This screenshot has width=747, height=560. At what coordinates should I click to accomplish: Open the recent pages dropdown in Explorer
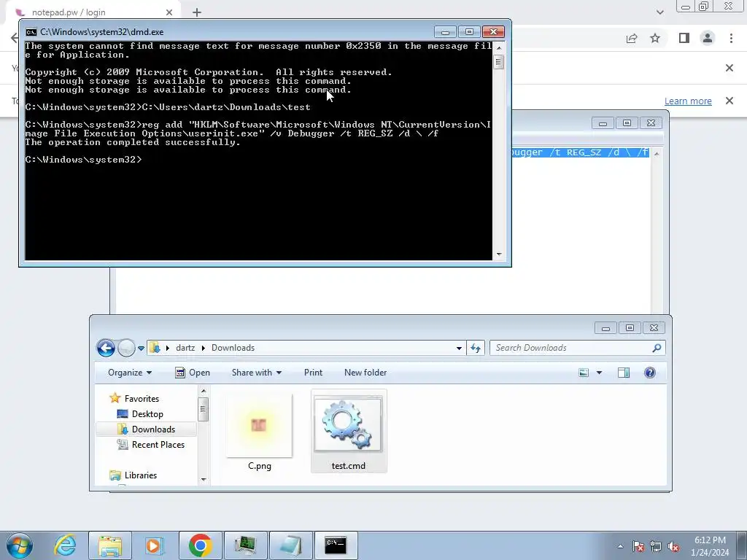141,348
